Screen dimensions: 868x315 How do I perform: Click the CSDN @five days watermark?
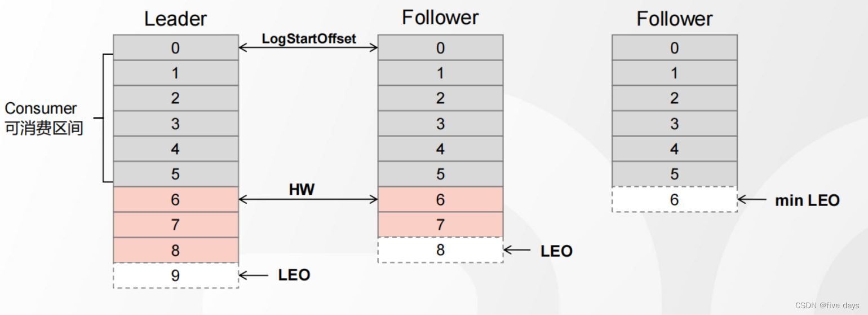point(827,305)
